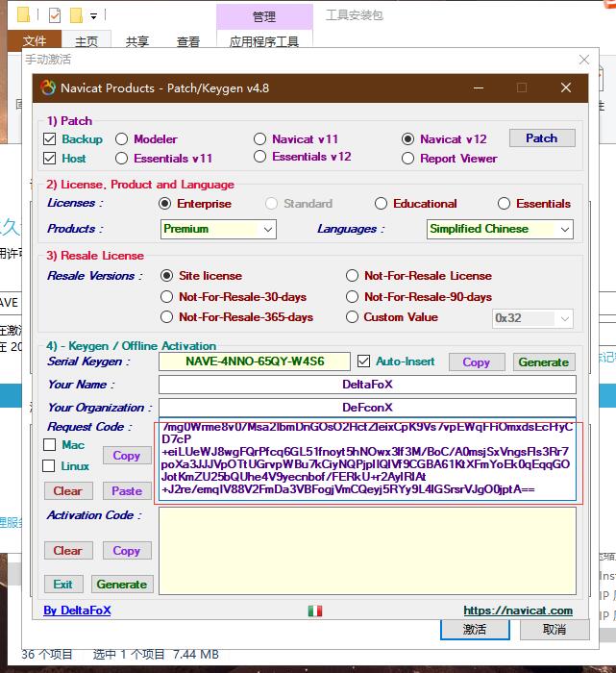616x673 pixels.
Task: Open the 应用程序工具 tab in Explorer
Action: pos(264,41)
